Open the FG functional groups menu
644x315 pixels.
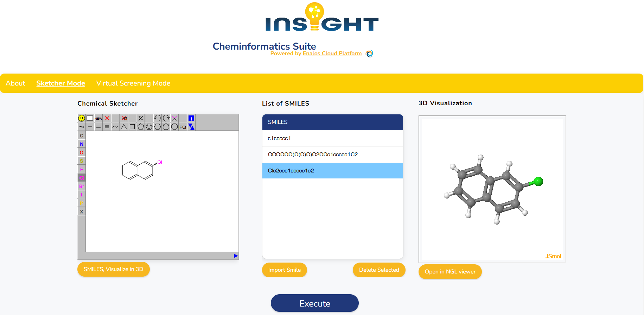[x=183, y=127]
